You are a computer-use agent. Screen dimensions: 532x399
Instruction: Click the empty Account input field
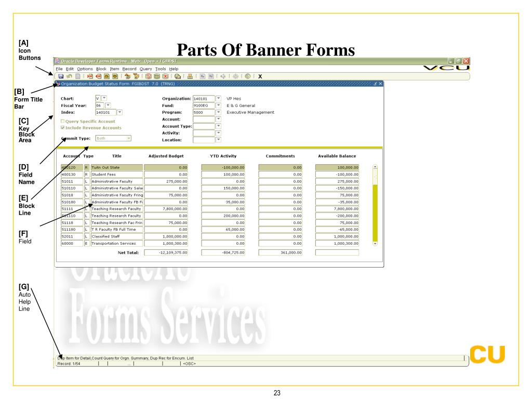pyautogui.click(x=204, y=119)
